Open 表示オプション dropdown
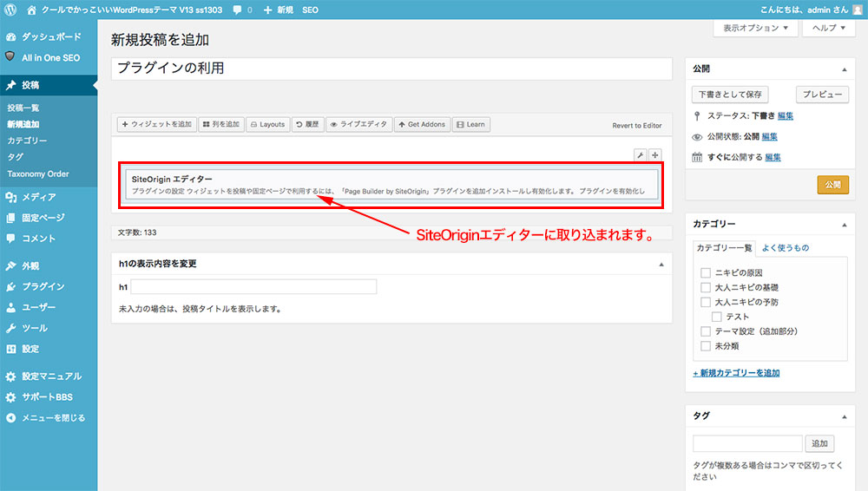Screen dimensions: 868x491 (x=755, y=28)
